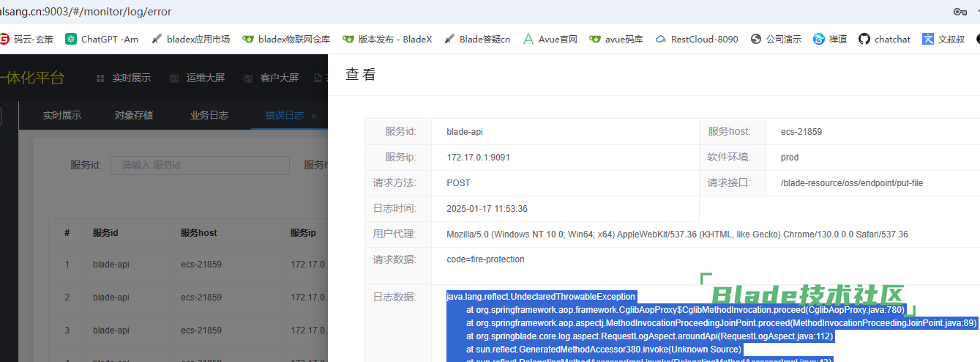This screenshot has height=362, width=980.
Task: Click the MethodInvocationProceedingJoinPoint.java:89 stack line
Action: point(721,323)
